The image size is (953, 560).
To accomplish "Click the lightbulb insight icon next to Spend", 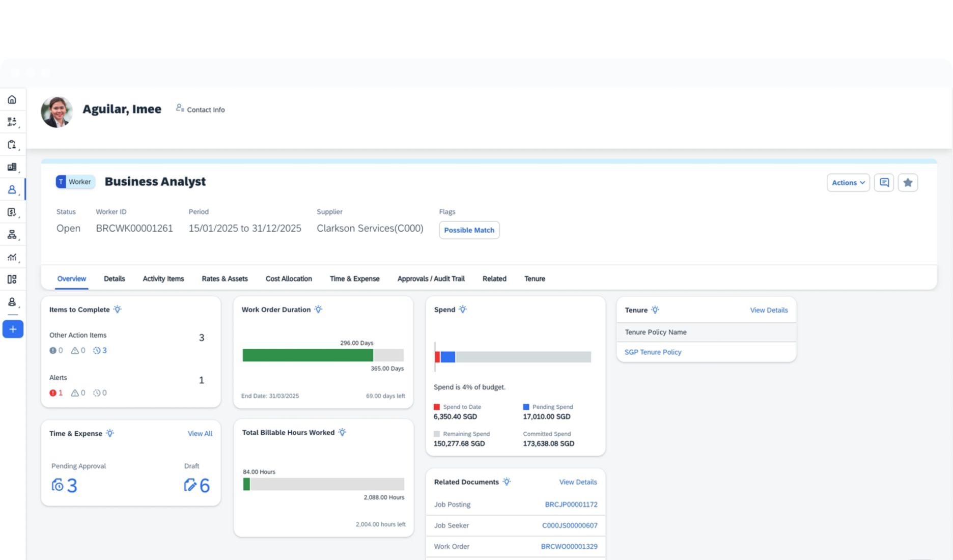I will pyautogui.click(x=463, y=310).
